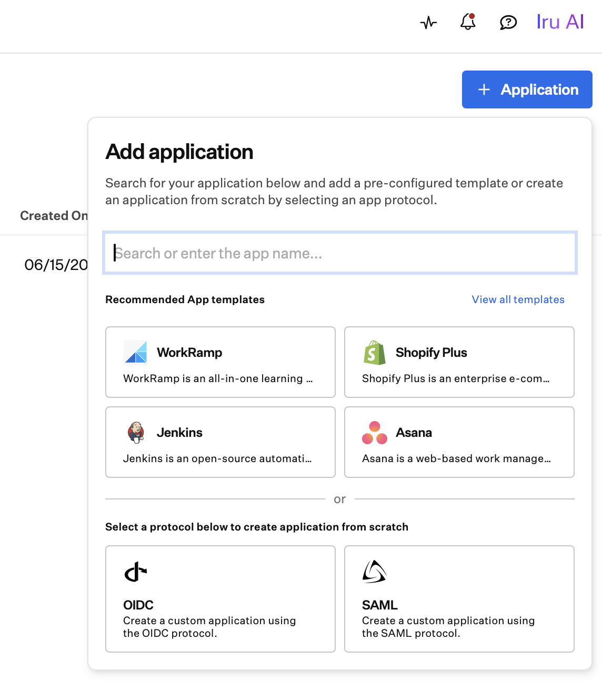Select the WorkRamp template card
The image size is (602, 700).
(x=220, y=362)
